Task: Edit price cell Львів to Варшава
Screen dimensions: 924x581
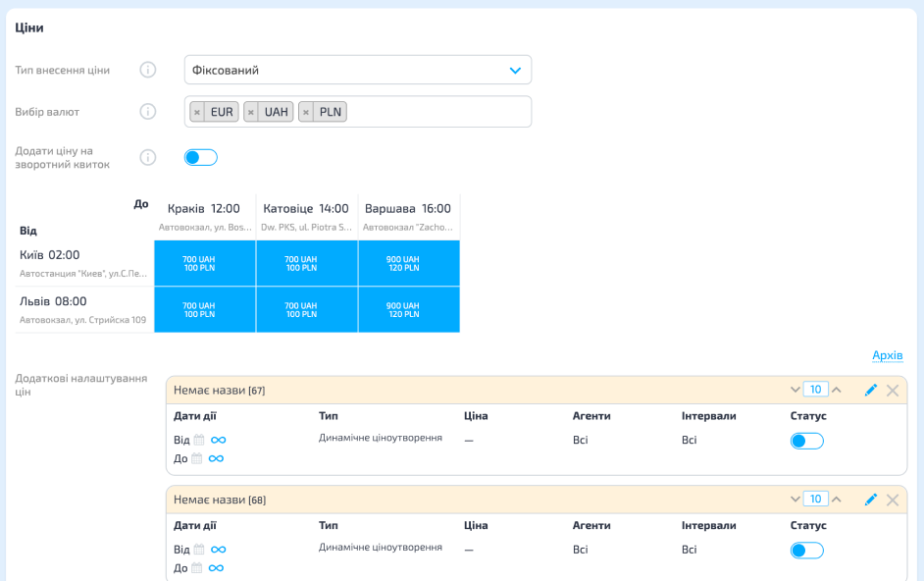Action: (409, 310)
